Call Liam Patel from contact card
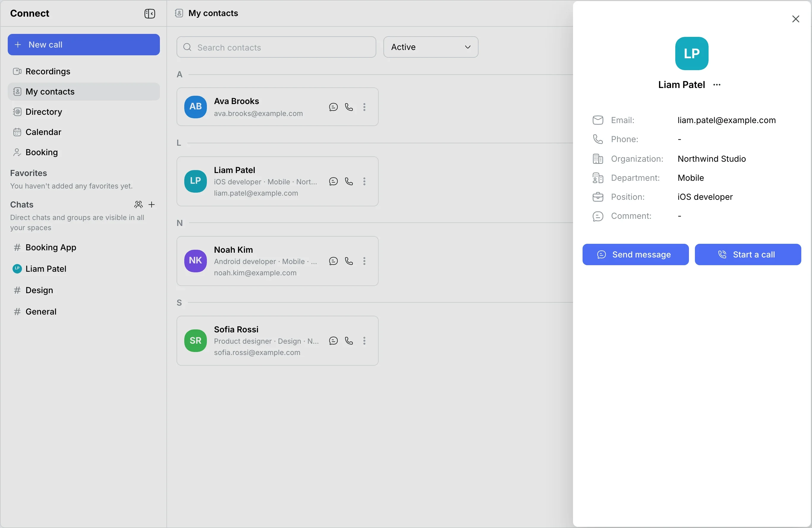Image resolution: width=812 pixels, height=528 pixels. (x=349, y=181)
